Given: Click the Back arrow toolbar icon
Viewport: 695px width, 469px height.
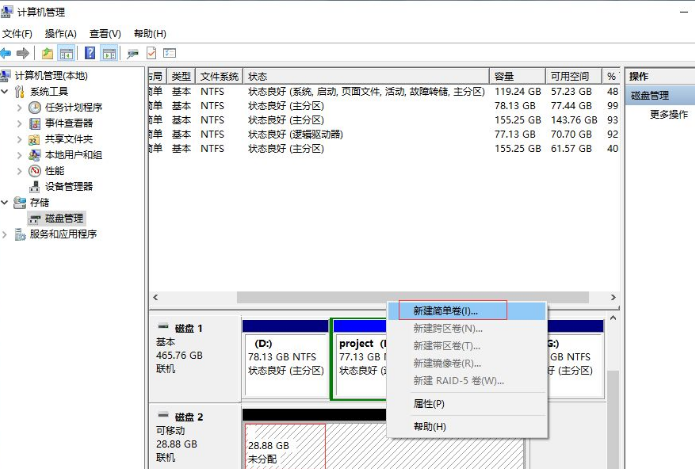Looking at the screenshot, I should click(7, 53).
